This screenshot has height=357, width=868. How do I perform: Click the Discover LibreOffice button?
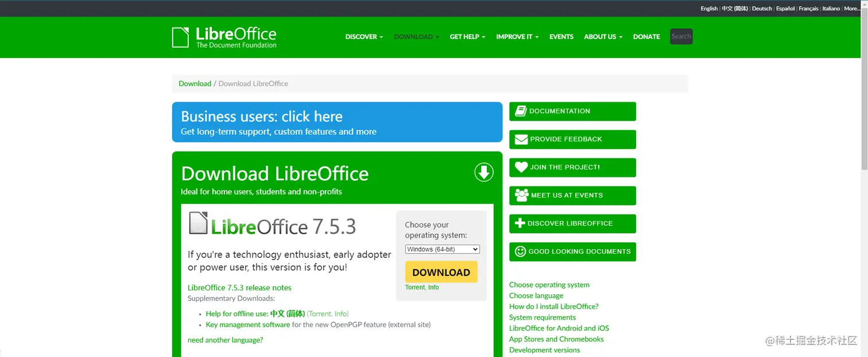[x=572, y=224]
